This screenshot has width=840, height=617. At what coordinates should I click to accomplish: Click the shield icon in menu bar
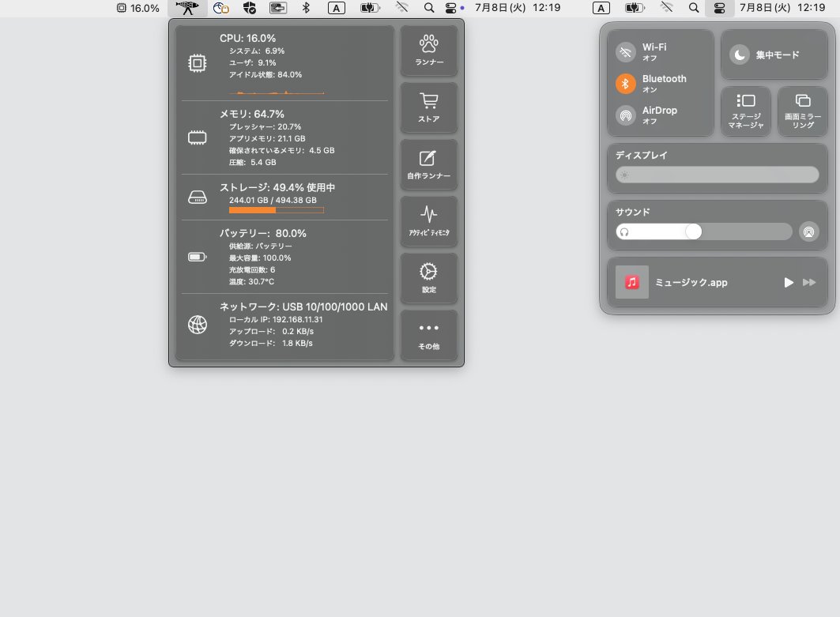[249, 8]
